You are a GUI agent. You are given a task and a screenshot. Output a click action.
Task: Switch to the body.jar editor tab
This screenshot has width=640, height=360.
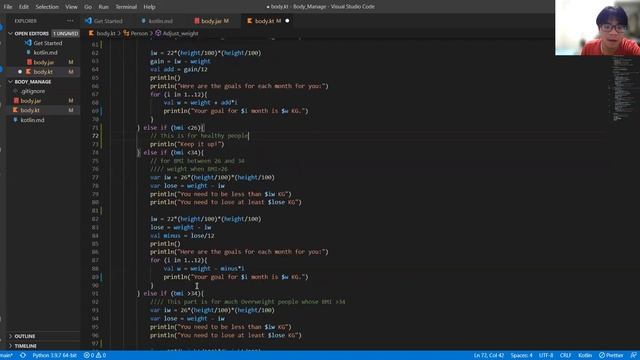click(x=215, y=21)
